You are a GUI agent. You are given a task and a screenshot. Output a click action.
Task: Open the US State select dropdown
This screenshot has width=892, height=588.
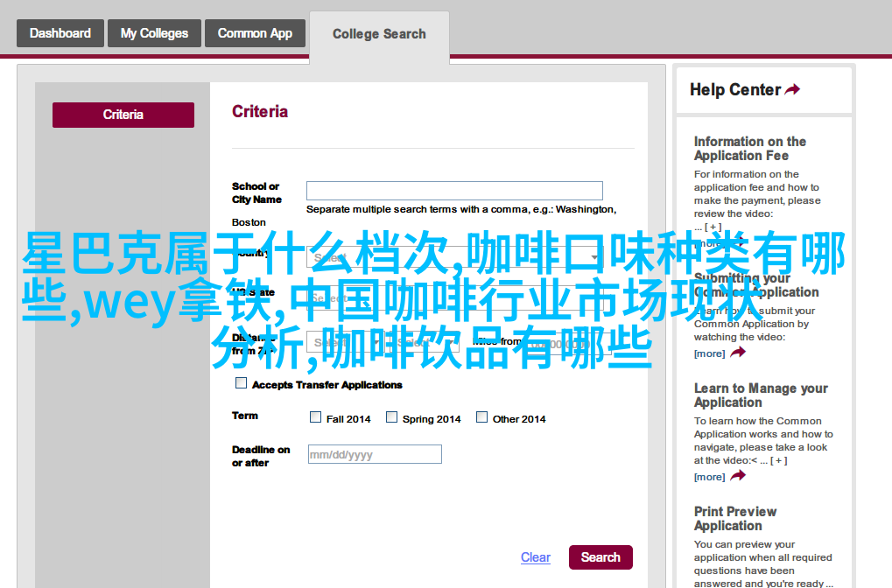point(454,298)
